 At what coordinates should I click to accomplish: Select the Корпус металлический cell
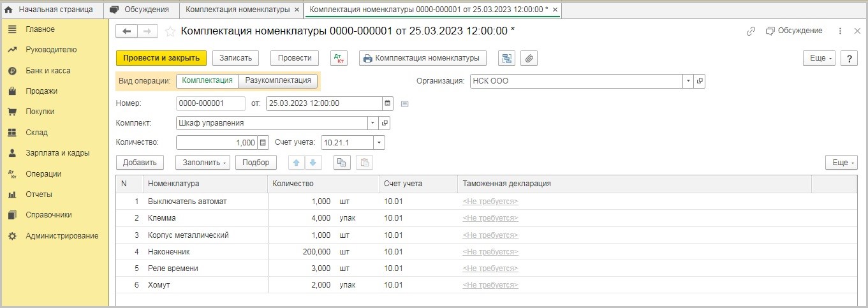click(x=205, y=235)
